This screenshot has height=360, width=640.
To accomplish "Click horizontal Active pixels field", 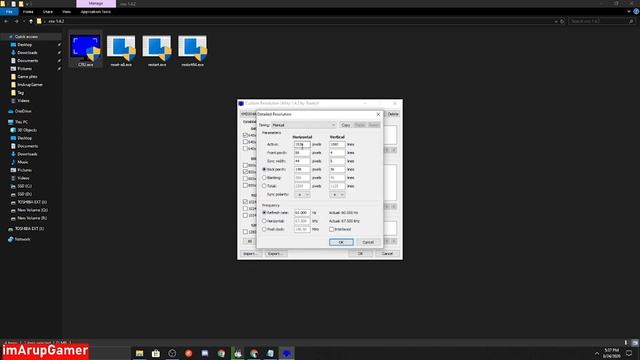I will coord(302,144).
